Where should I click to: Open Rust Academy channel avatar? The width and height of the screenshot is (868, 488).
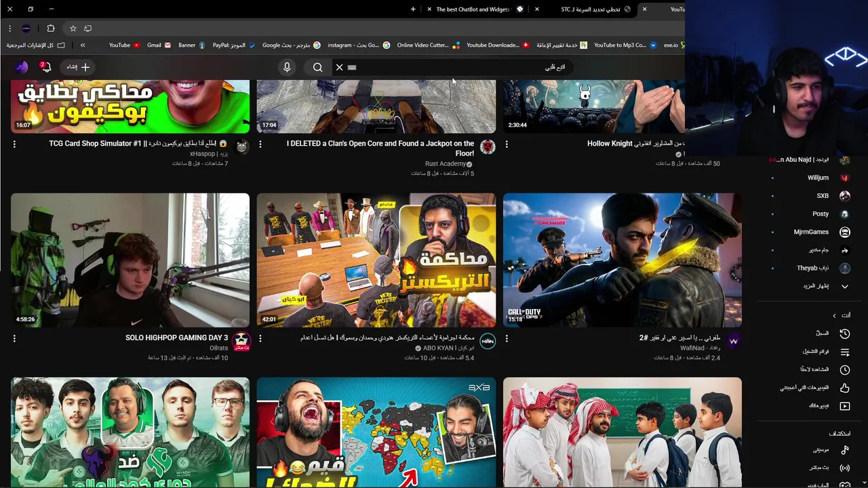pos(488,147)
